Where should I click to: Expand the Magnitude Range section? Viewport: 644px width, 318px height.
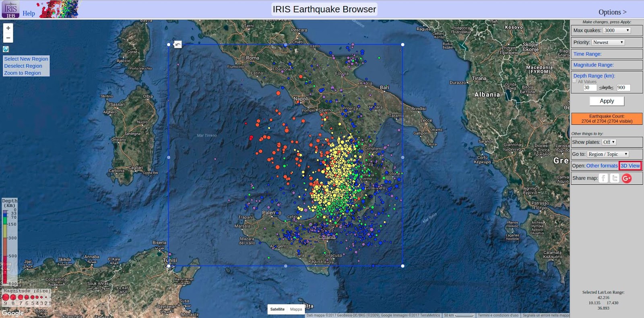[x=593, y=65]
